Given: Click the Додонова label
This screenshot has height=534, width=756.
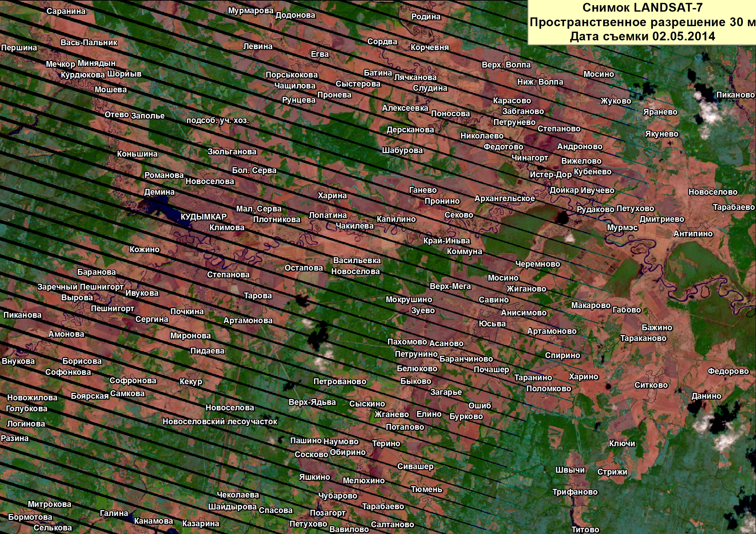Looking at the screenshot, I should [295, 15].
